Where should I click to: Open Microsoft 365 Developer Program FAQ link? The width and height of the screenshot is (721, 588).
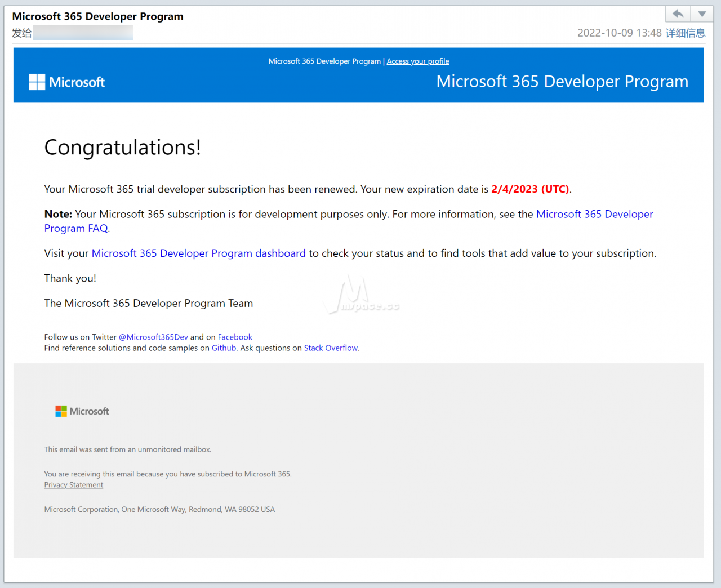[349, 221]
